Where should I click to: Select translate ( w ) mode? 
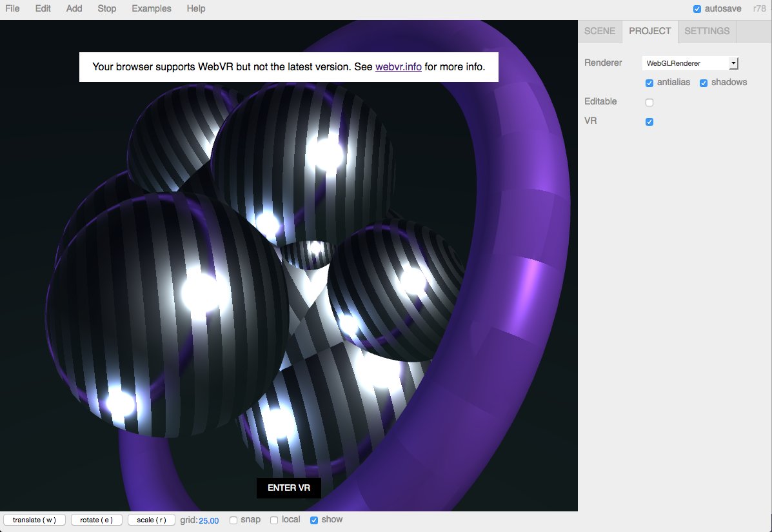34,520
